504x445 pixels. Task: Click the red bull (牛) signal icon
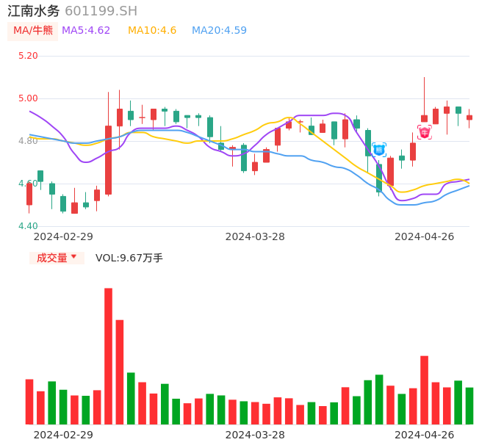point(425,132)
